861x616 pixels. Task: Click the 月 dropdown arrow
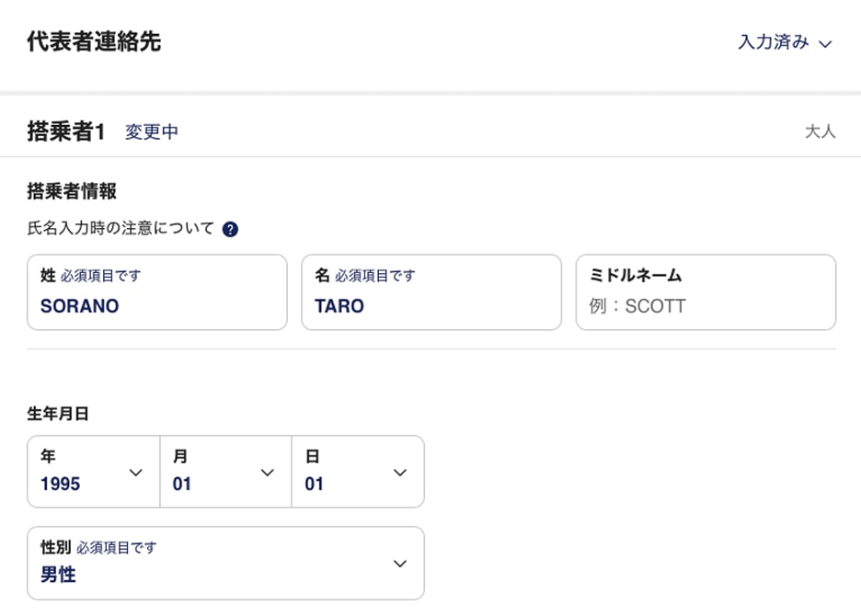coord(268,473)
